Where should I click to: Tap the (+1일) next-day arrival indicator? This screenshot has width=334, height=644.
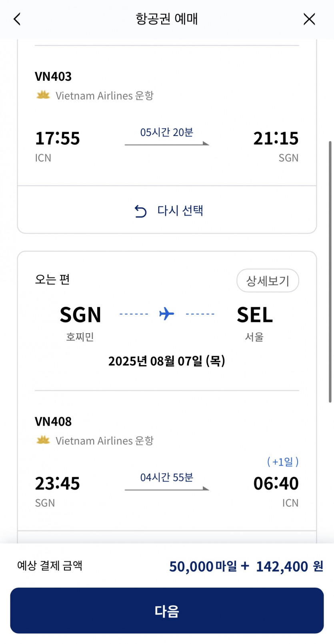(283, 462)
